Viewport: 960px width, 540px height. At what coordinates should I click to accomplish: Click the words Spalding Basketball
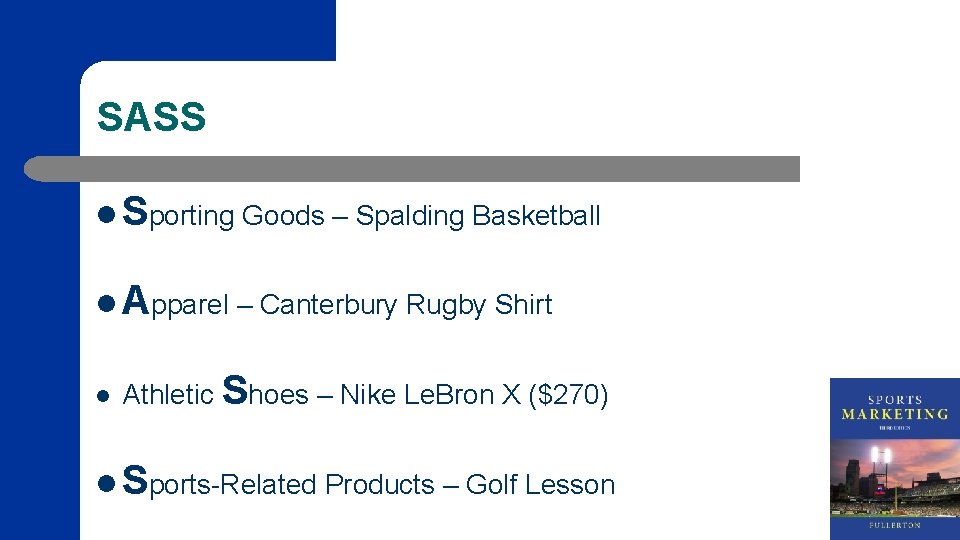click(x=478, y=216)
